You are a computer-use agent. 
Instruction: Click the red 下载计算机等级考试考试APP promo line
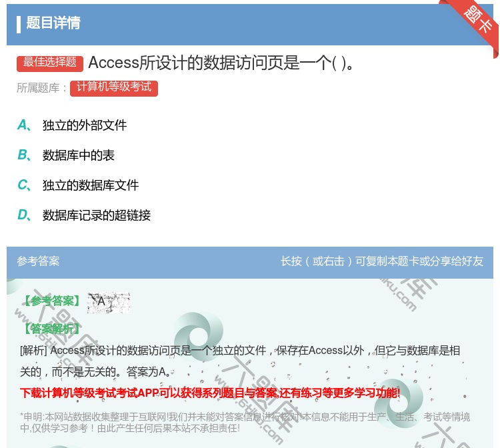pyautogui.click(x=210, y=393)
